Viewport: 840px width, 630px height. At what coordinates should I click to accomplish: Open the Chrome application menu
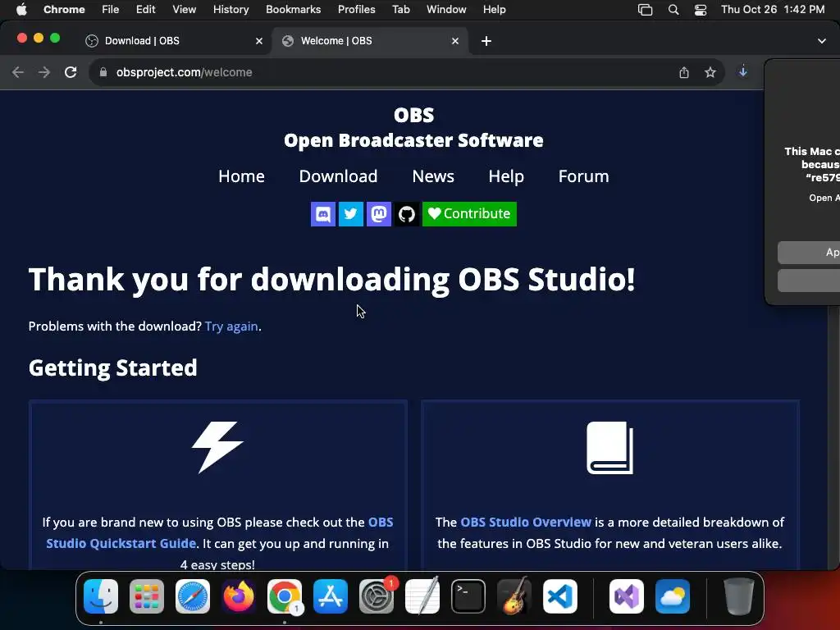(x=64, y=10)
